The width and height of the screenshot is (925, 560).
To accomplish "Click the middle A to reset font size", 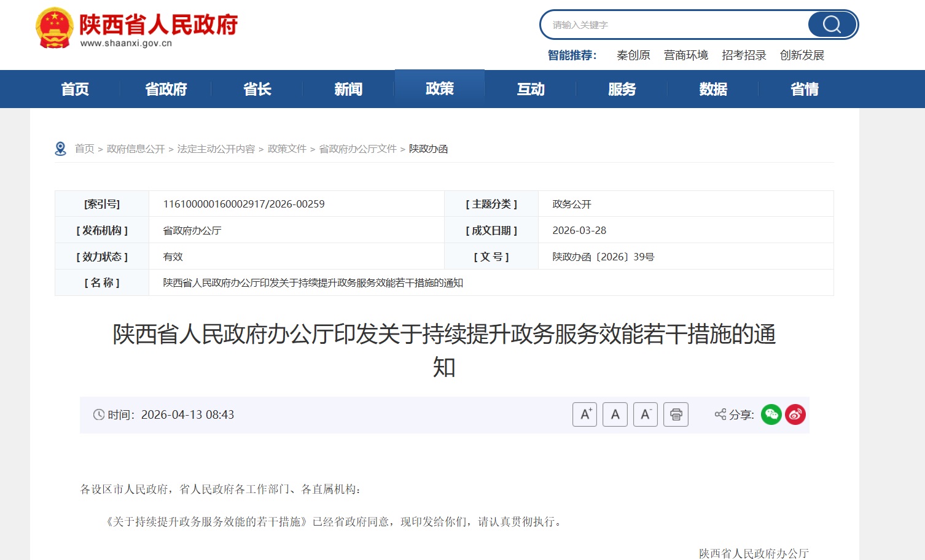I will pos(615,414).
